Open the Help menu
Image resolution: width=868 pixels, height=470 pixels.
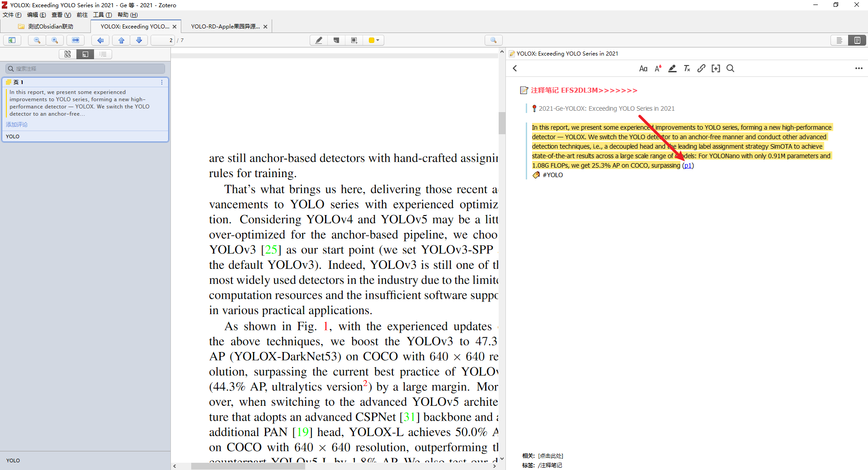[x=127, y=15]
